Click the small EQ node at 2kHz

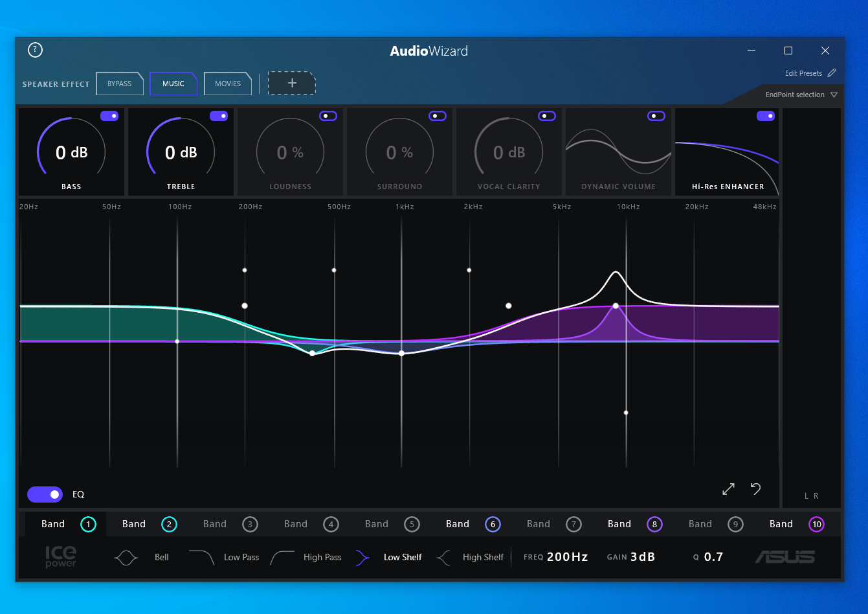point(469,270)
